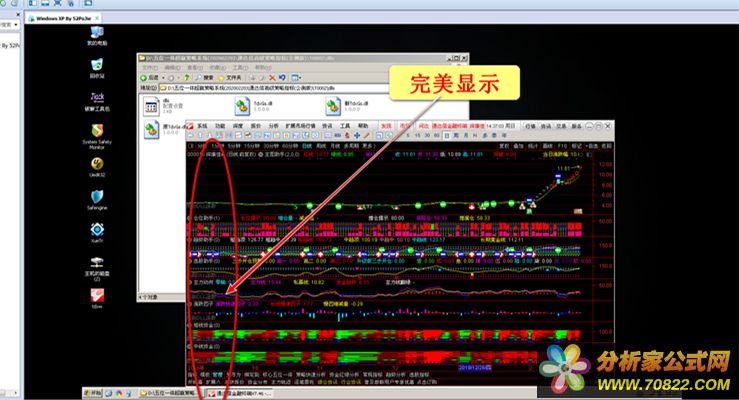Open the 分析 menu in stock software
The image size is (739, 400).
point(273,127)
